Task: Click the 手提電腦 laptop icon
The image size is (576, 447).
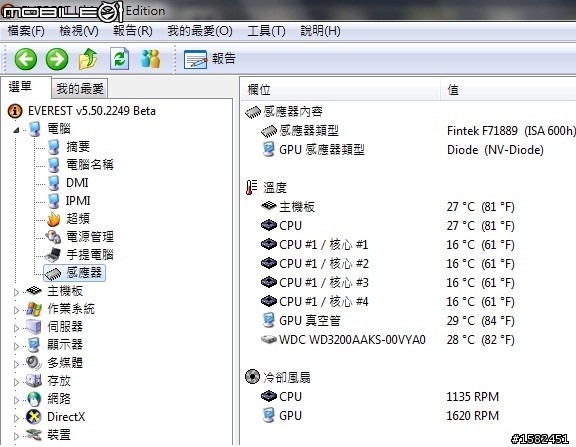Action: tap(54, 255)
